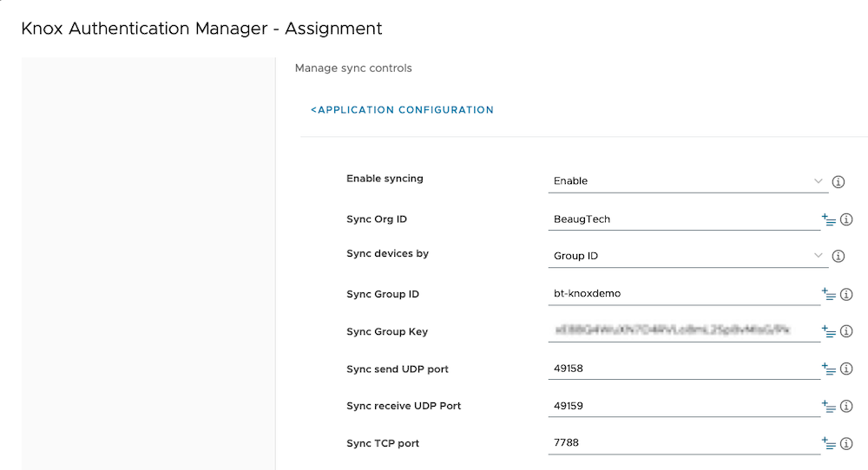Viewport: 868px width, 470px height.
Task: Open lookup value icon for Sync Group ID
Action: coord(828,295)
